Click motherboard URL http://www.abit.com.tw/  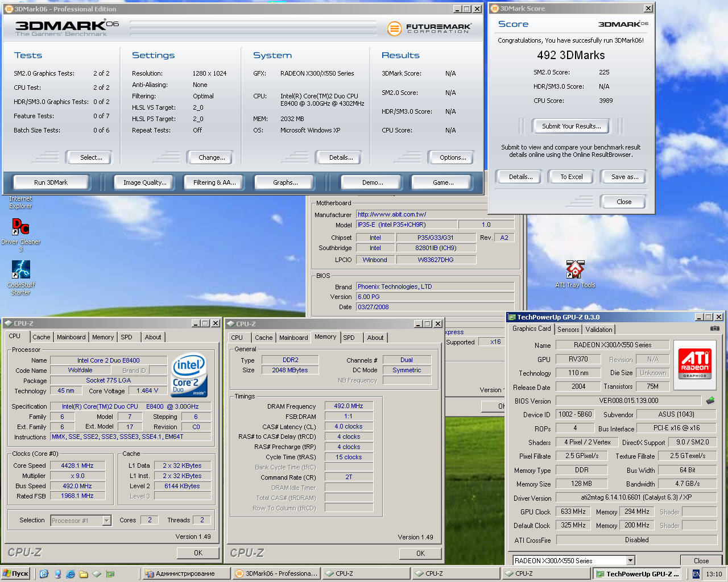pos(435,214)
